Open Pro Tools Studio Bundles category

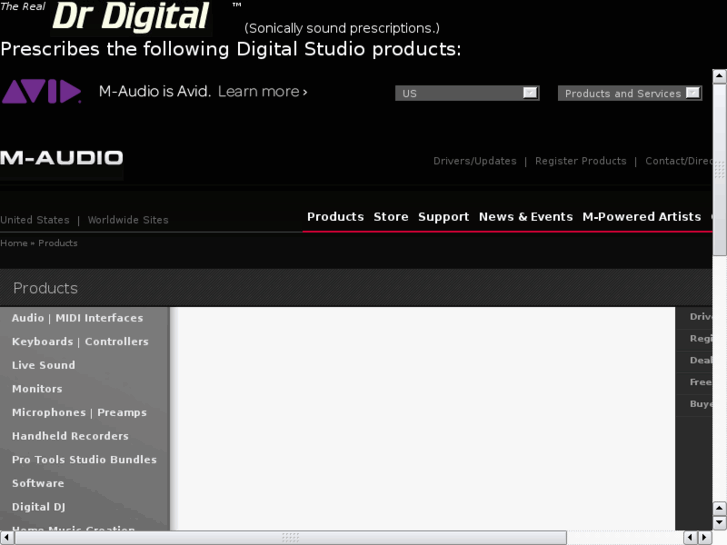84,460
